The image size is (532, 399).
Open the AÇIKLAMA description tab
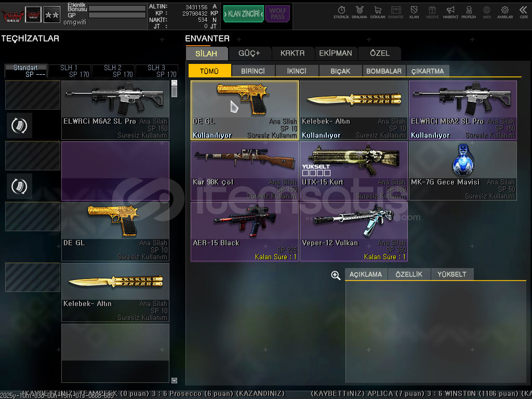[x=366, y=274]
